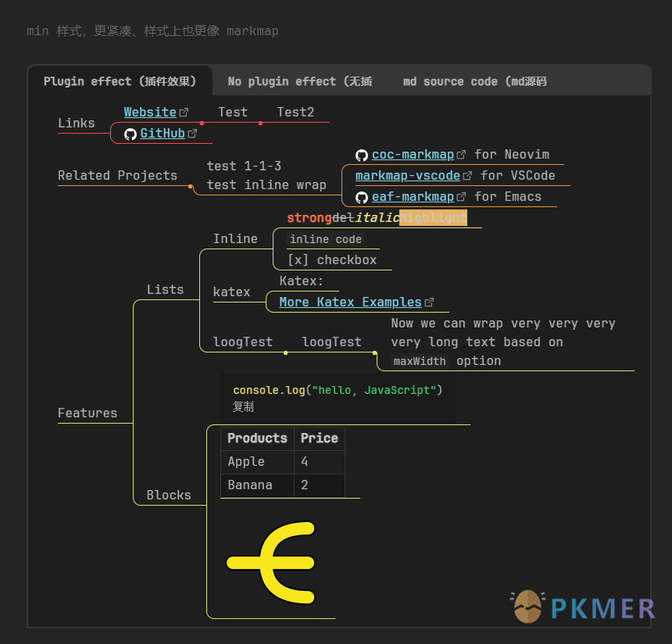Select the Inline node
Screen dimensions: 672x644
tap(235, 238)
